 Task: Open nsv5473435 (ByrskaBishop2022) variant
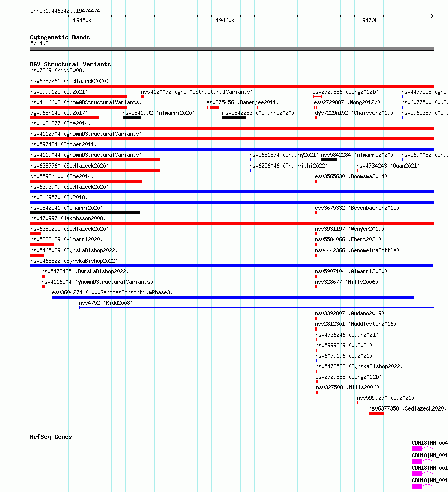(x=85, y=272)
